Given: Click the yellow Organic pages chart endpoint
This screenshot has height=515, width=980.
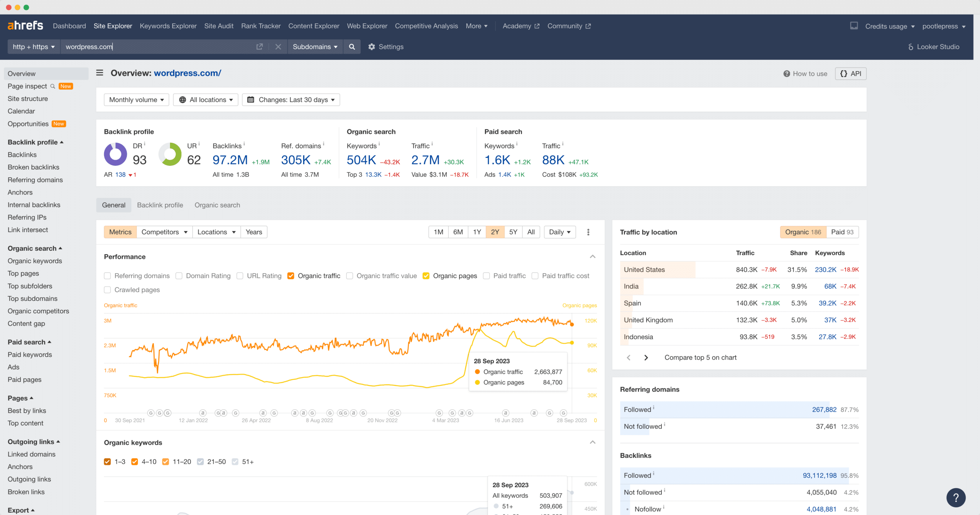Looking at the screenshot, I should point(572,343).
